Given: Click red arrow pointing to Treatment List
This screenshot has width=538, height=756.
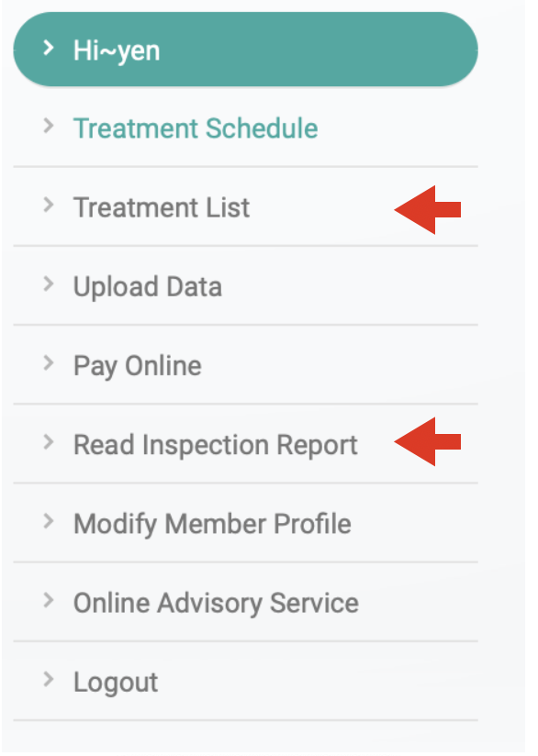Looking at the screenshot, I should tap(428, 210).
